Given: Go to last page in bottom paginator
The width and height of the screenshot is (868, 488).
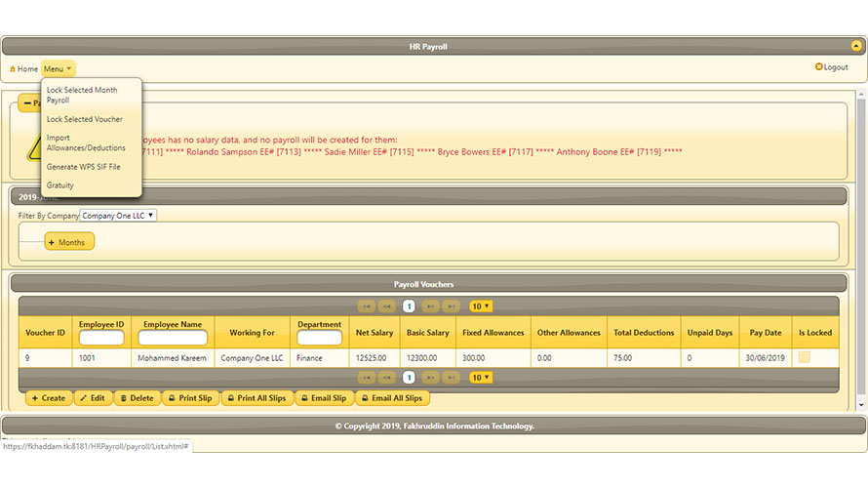Looking at the screenshot, I should pos(452,377).
